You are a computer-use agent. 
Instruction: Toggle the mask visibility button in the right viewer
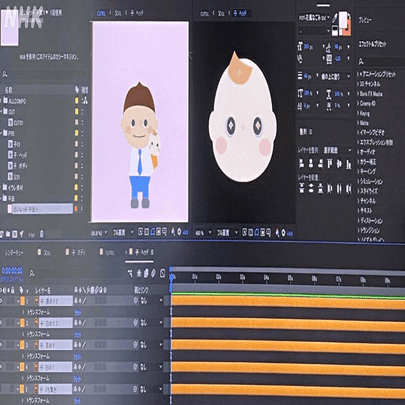tap(257, 232)
